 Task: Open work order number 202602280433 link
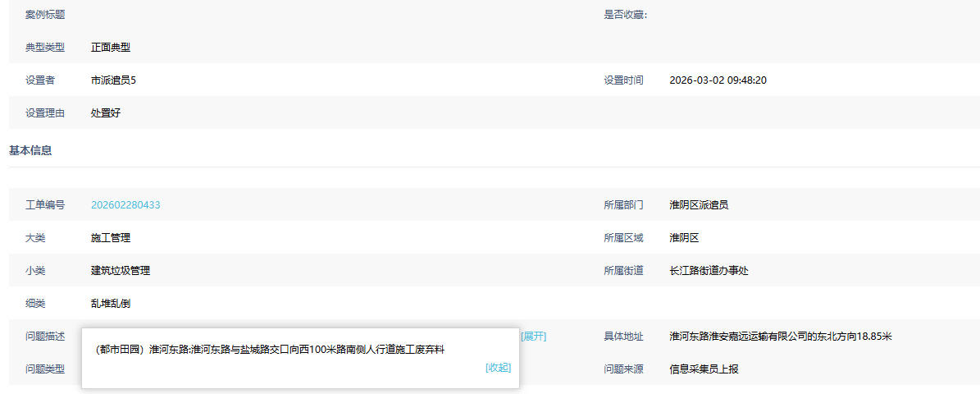coord(125,205)
